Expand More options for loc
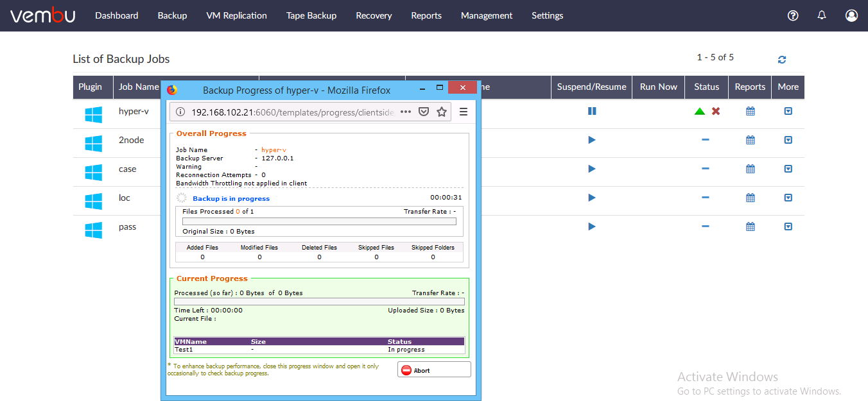The height and width of the screenshot is (401, 868). 788,198
